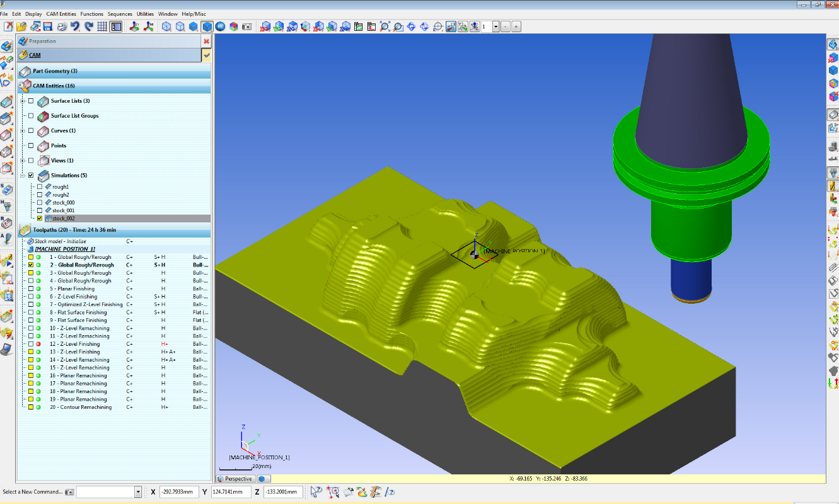839x504 pixels.
Task: Click the Open folder toolbar icon
Action: click(x=21, y=26)
